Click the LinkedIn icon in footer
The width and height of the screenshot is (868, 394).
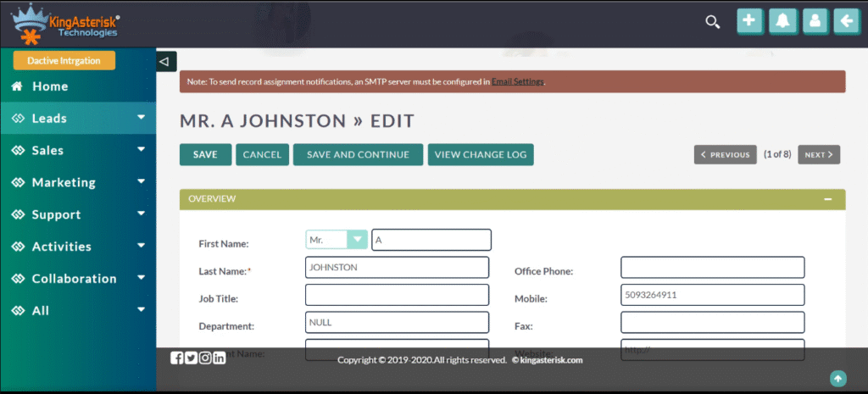[x=220, y=358]
